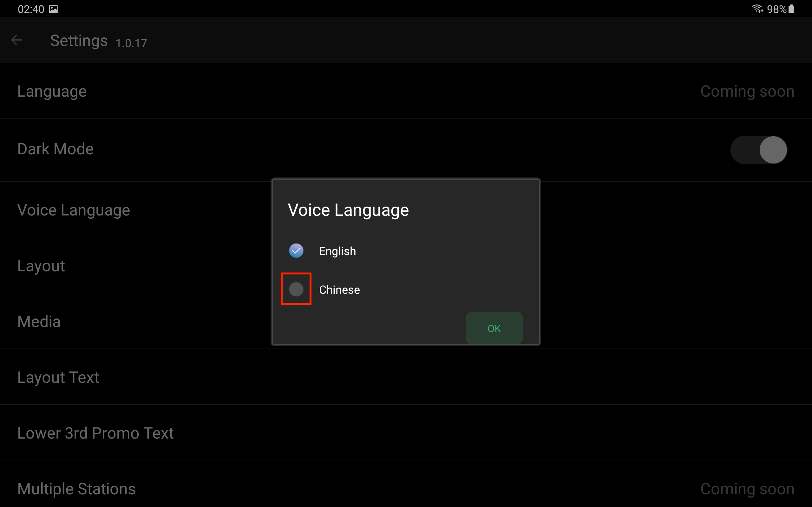The height and width of the screenshot is (507, 812).
Task: Toggle the Dark Mode switch
Action: 758,150
